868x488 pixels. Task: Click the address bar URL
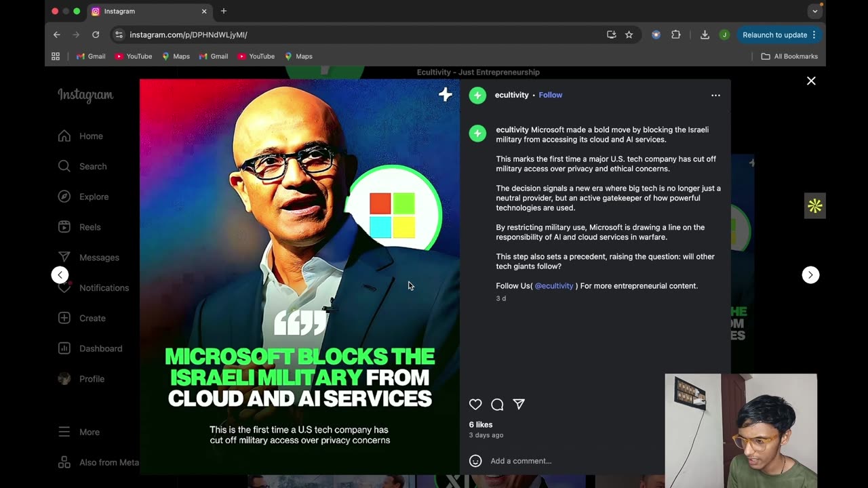click(189, 35)
